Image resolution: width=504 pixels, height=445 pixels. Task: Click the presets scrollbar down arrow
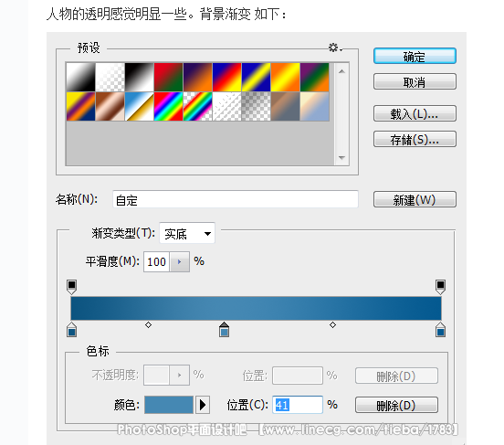[x=341, y=158]
